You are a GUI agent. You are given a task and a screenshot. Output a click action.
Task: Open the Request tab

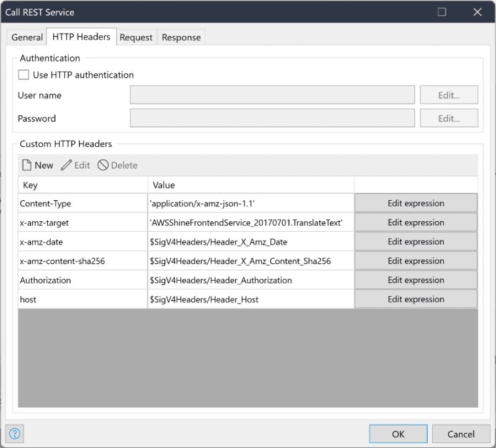(136, 37)
